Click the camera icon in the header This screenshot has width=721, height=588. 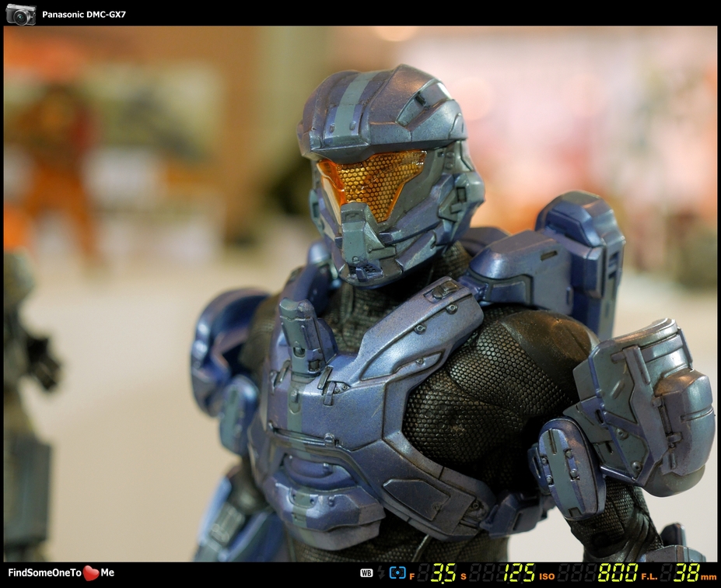pos(21,14)
